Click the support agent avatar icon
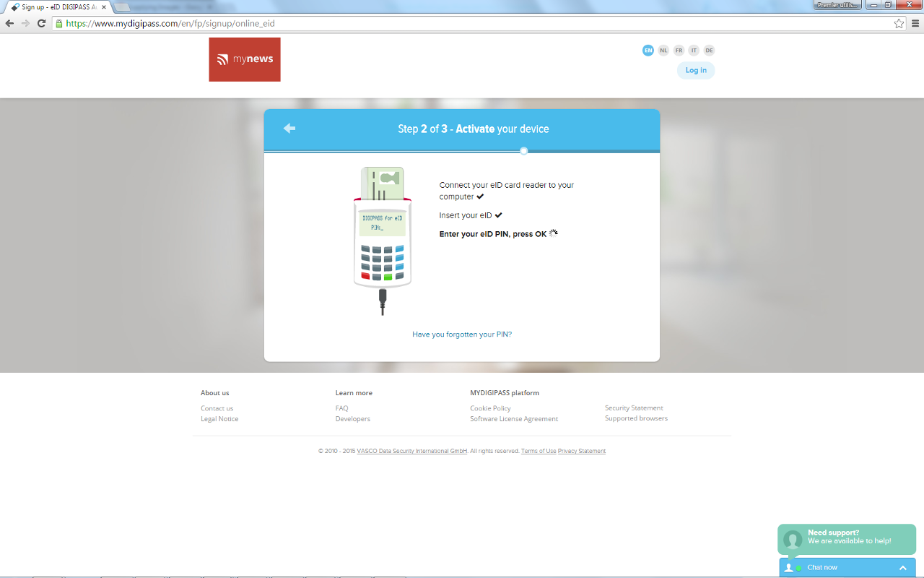Viewport: 924px width, 578px height. click(793, 540)
